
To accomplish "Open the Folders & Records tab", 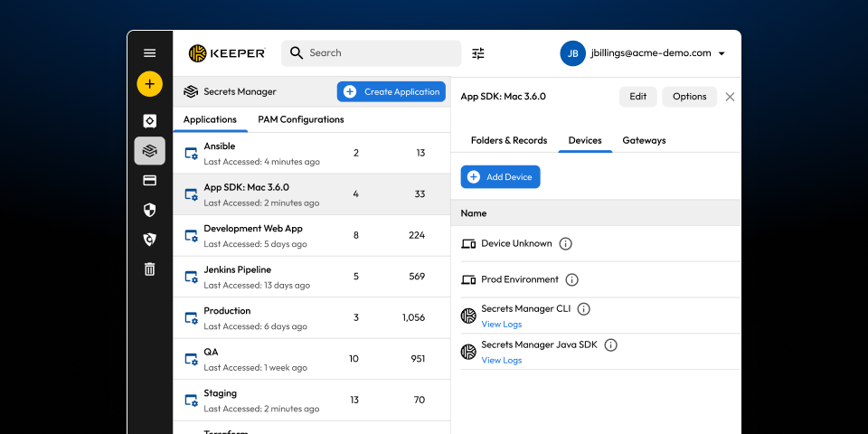I will point(509,141).
